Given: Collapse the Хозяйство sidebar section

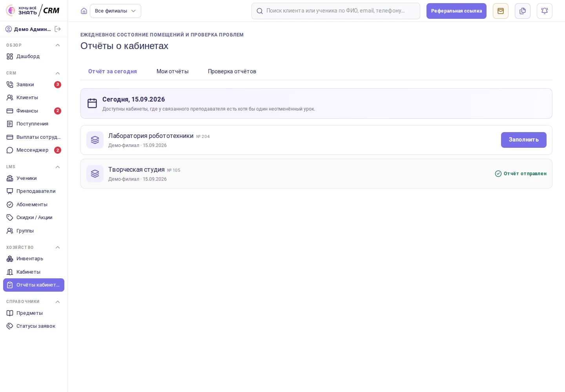Looking at the screenshot, I should pos(58,247).
